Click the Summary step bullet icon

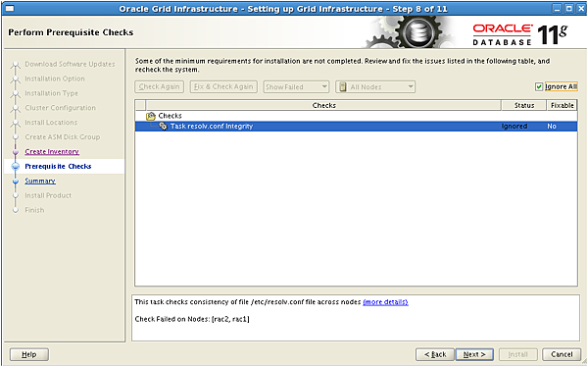(16, 182)
